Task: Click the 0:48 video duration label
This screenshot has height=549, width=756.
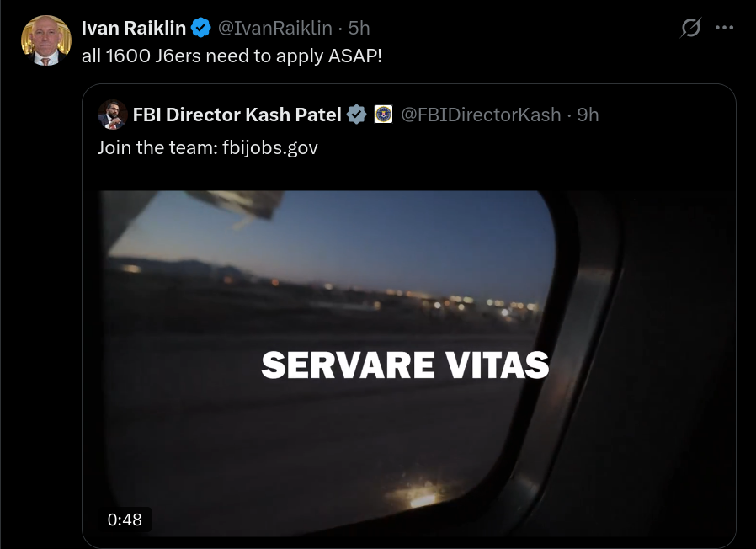Action: tap(125, 520)
